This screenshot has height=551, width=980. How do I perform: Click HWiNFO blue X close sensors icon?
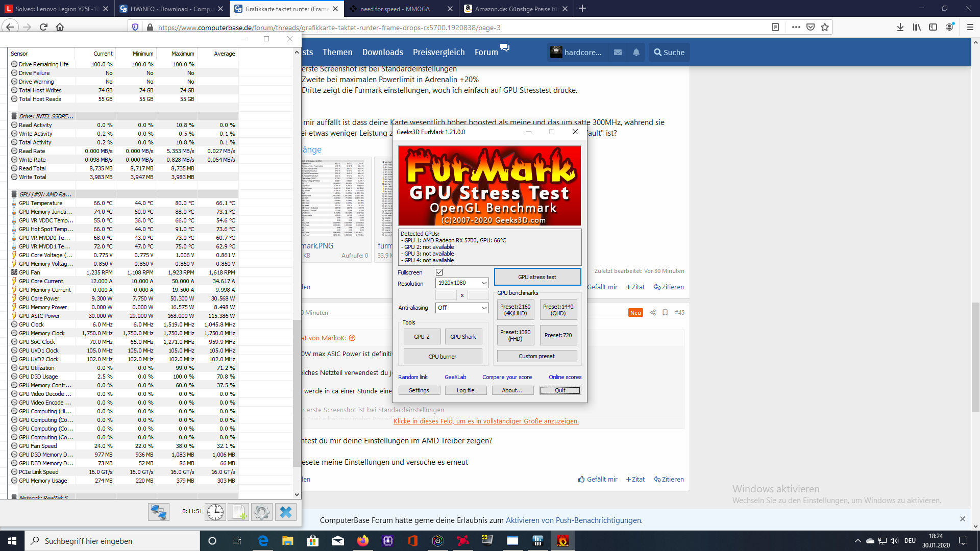pos(286,512)
